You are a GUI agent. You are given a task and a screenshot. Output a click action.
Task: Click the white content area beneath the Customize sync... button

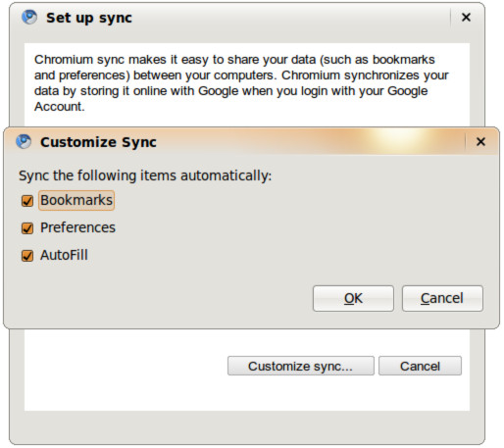point(247,393)
